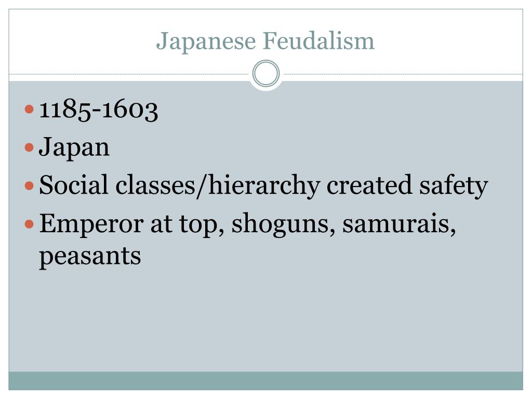This screenshot has height=399, width=532.
Task: Click the word safety
Action: (x=454, y=186)
